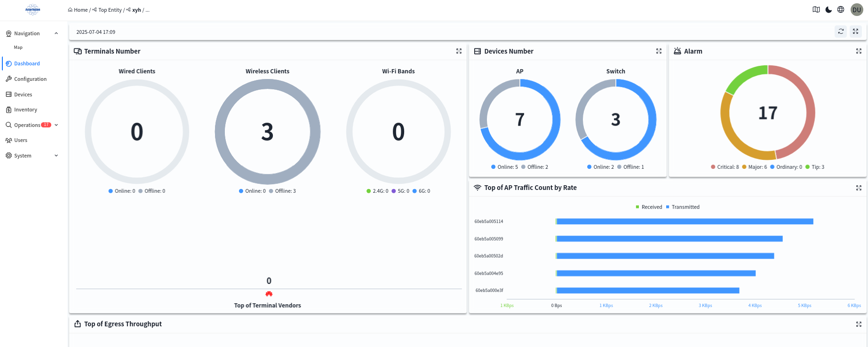Click Top Entity breadcrumb link
868x347 pixels.
coord(110,10)
